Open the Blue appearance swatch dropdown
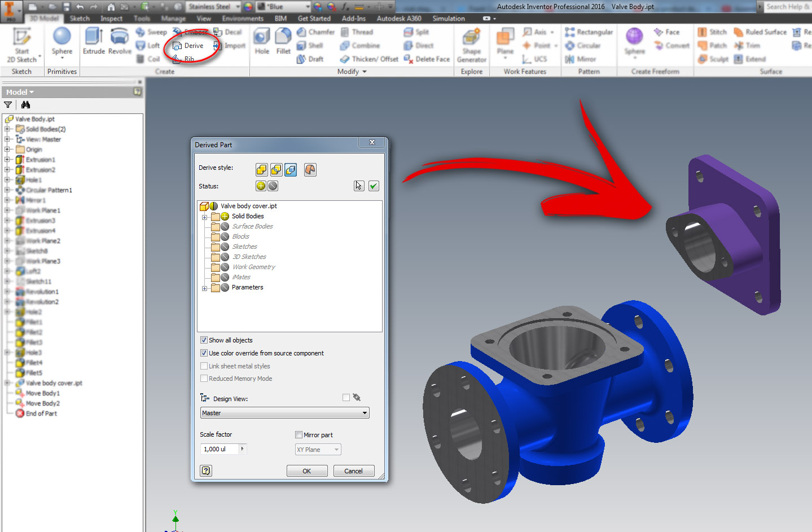Viewport: 812px width, 532px height. pyautogui.click(x=308, y=6)
